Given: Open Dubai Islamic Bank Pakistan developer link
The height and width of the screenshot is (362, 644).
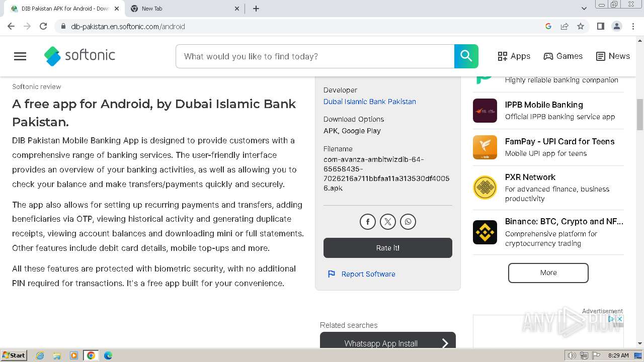Looking at the screenshot, I should (x=370, y=102).
